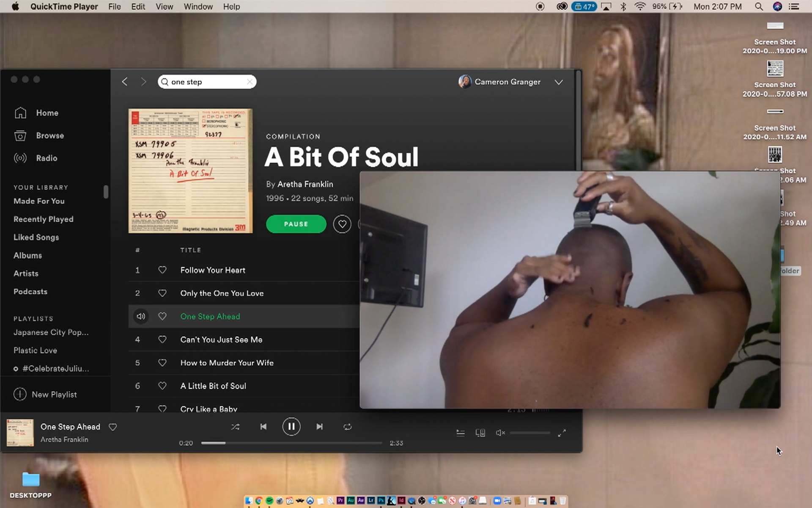Like Can't You Just See Me
This screenshot has height=508, width=812.
[x=162, y=340]
